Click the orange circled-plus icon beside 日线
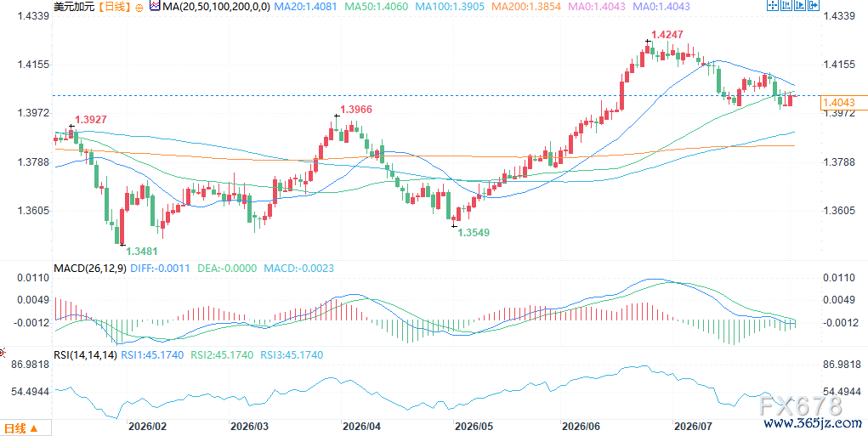 [x=139, y=7]
